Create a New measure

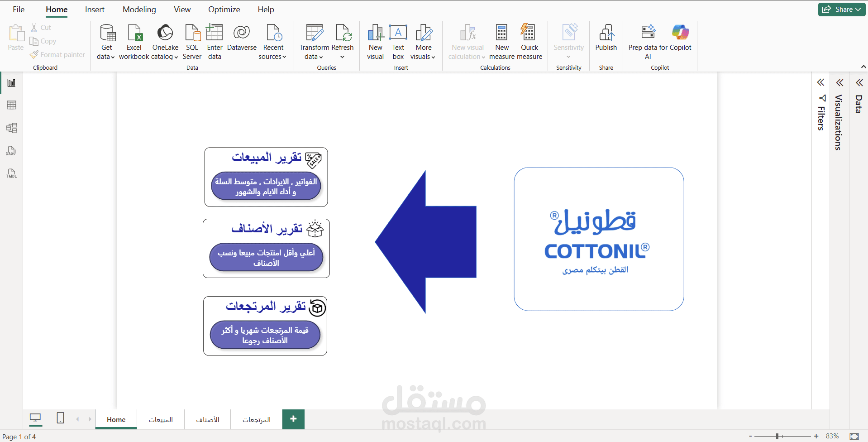[501, 41]
